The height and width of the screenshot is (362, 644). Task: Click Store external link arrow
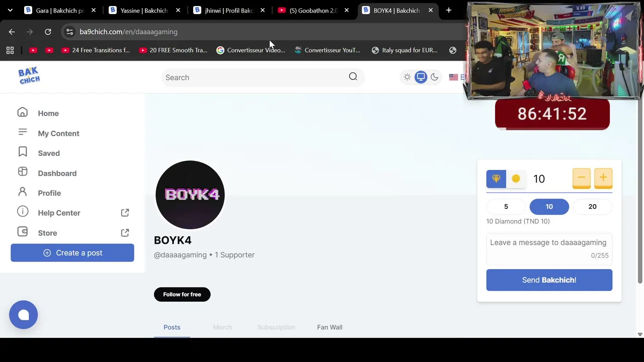tap(125, 233)
